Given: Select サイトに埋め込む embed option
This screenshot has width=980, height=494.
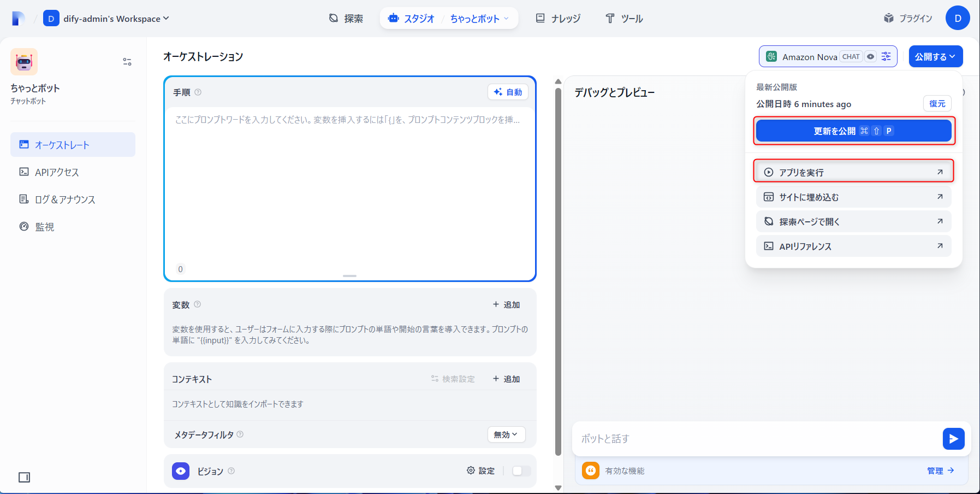Looking at the screenshot, I should [x=854, y=197].
